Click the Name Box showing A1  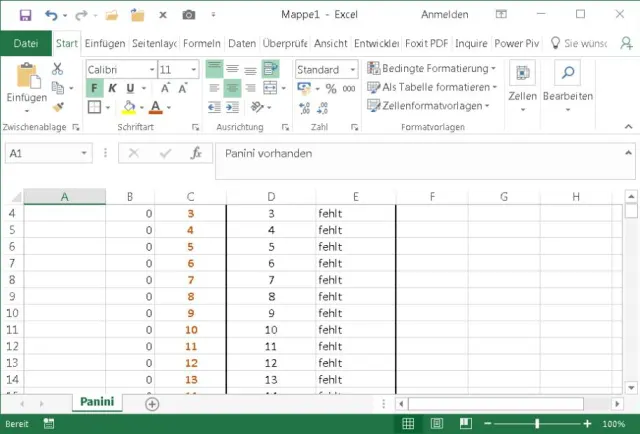point(50,154)
